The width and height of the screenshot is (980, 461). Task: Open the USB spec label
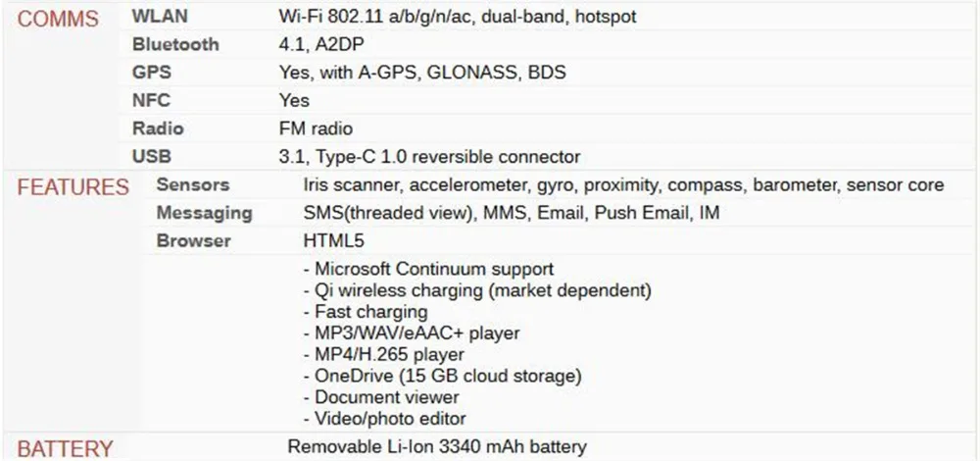(x=152, y=156)
